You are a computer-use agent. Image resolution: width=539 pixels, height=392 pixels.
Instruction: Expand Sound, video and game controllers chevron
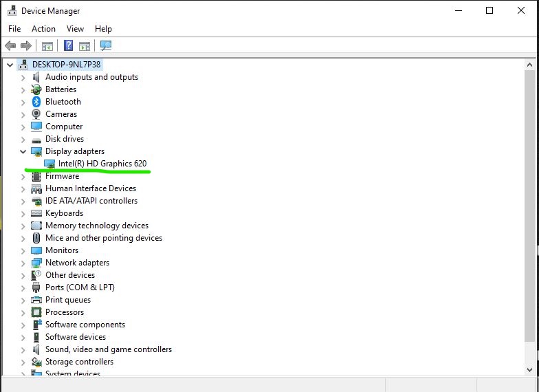(x=23, y=350)
